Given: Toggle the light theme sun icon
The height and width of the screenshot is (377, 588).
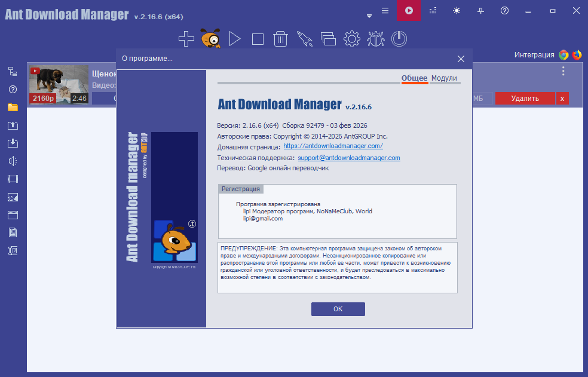Looking at the screenshot, I should [457, 10].
